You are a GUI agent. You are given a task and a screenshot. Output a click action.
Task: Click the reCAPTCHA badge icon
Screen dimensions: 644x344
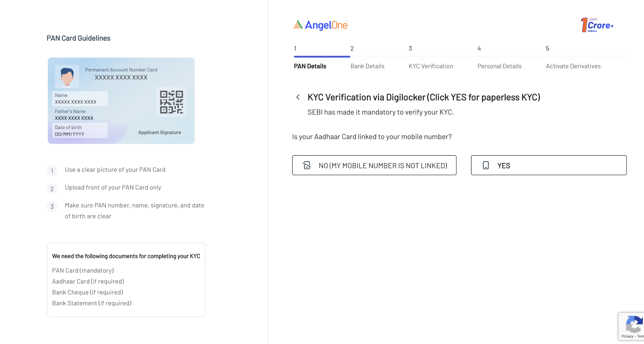(634, 324)
